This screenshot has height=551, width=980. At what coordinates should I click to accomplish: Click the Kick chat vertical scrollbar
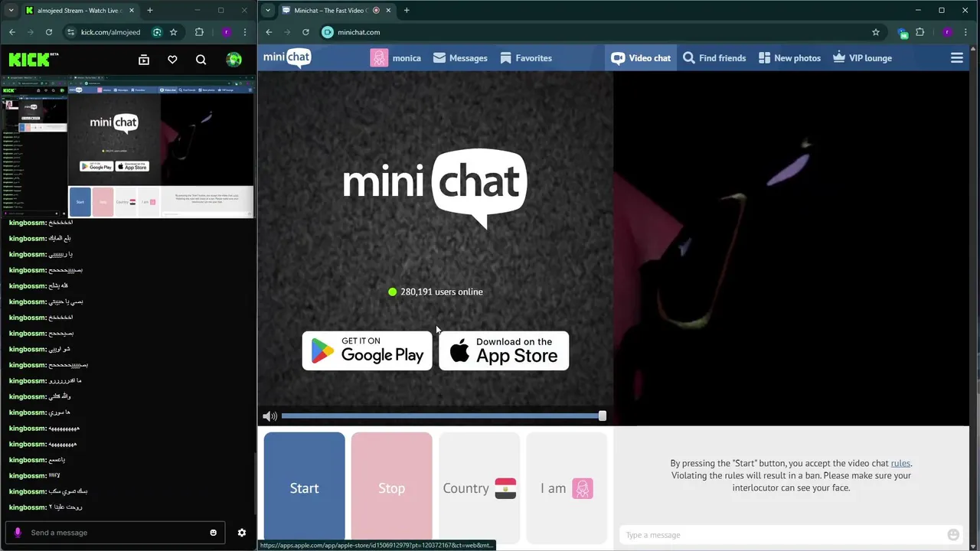tap(255, 484)
